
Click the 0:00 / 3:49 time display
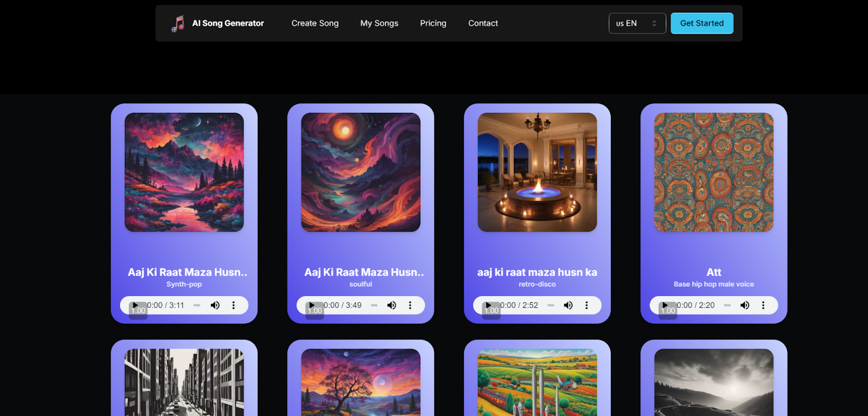343,305
